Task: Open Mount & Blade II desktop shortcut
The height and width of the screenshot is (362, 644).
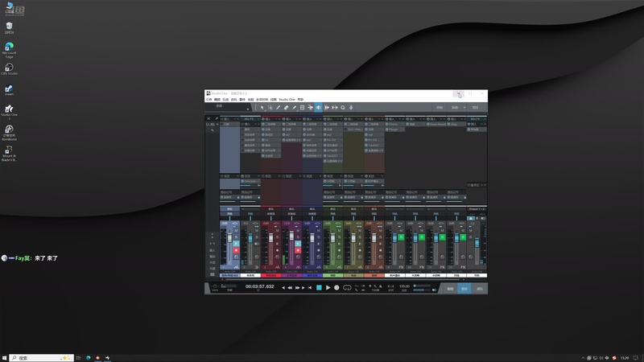Action: point(9,154)
